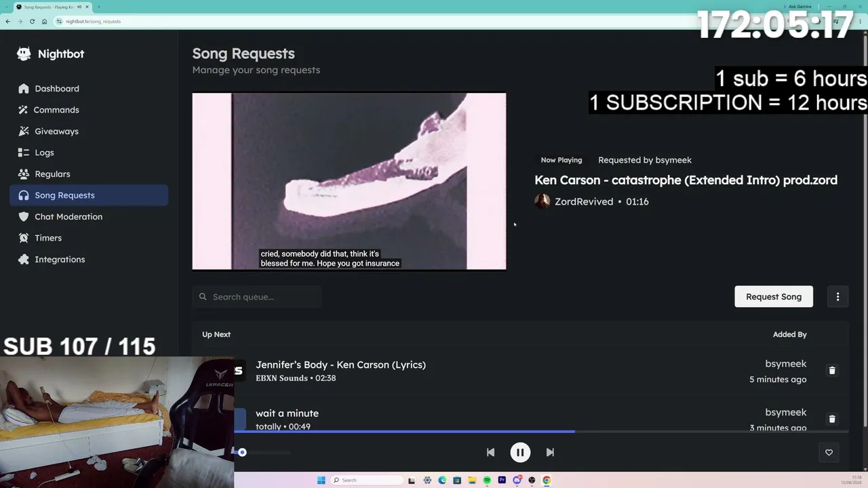Open the Dashboard page in sidebar
This screenshot has width=868, height=488.
click(89, 89)
